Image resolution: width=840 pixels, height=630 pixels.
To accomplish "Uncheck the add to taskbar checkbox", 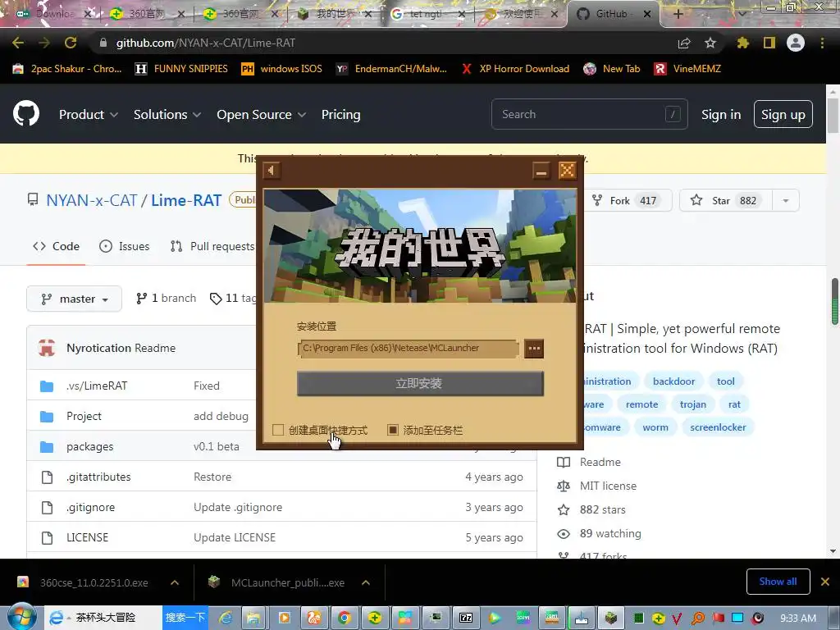I will pos(393,430).
